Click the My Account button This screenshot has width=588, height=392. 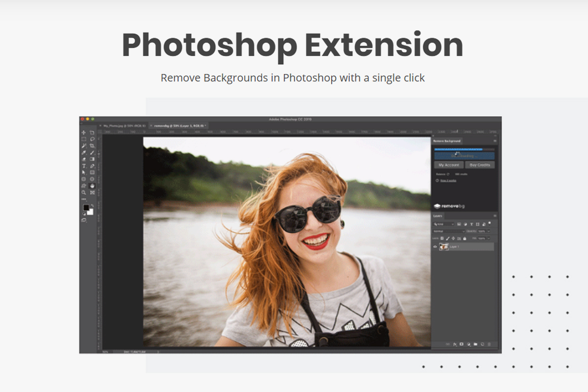pos(448,165)
